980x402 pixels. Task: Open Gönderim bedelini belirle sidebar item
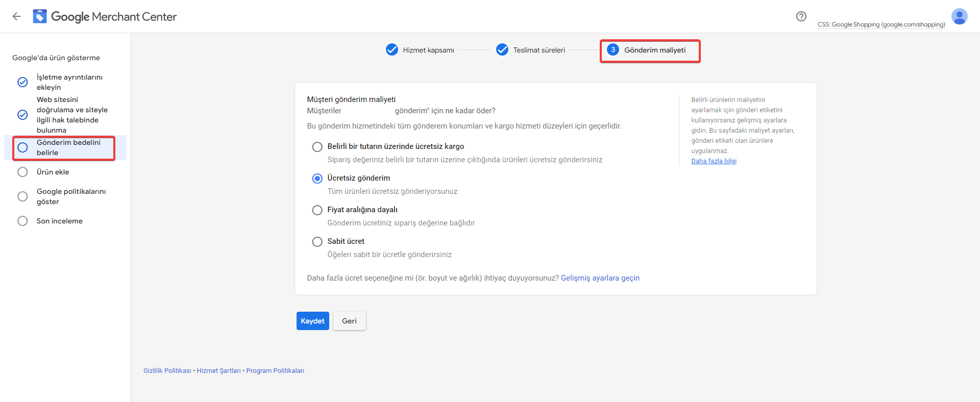click(x=68, y=147)
